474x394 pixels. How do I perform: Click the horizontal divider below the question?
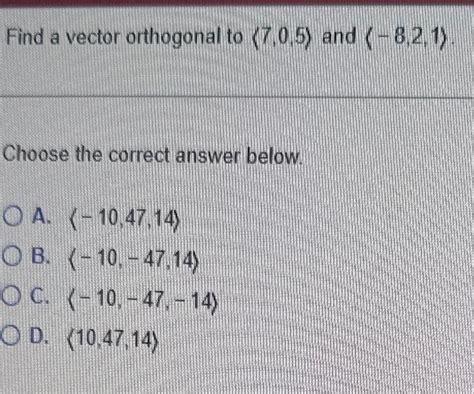237,97
